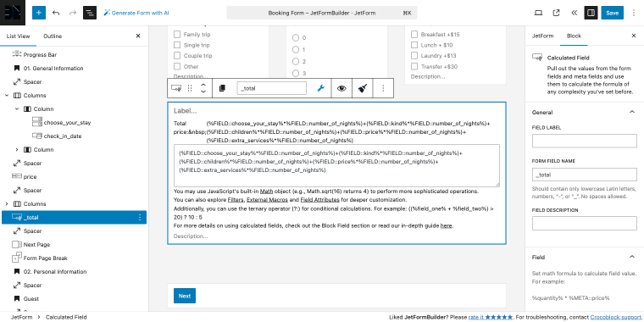Click Generate Form with AI
The height and width of the screenshot is (322, 644).
click(136, 13)
